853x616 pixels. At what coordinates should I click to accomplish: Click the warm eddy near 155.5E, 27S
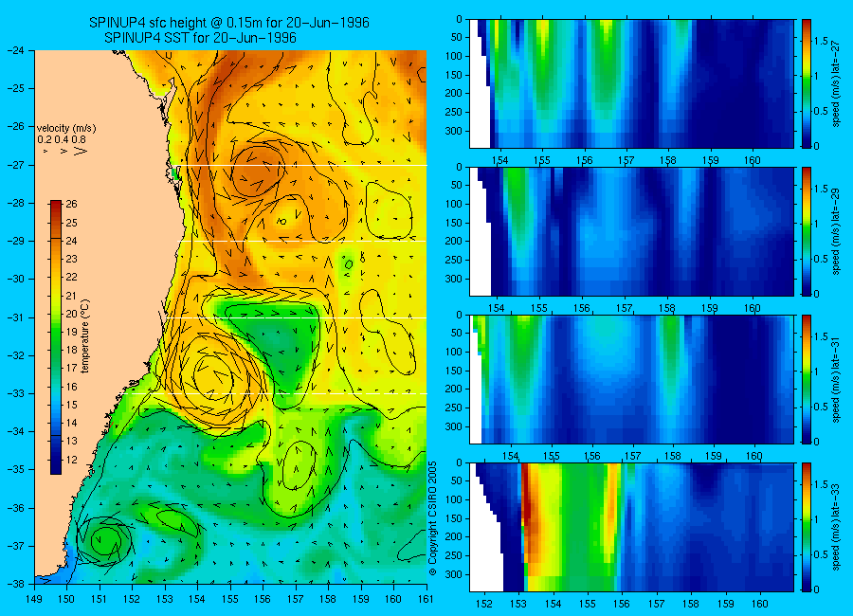point(257,171)
